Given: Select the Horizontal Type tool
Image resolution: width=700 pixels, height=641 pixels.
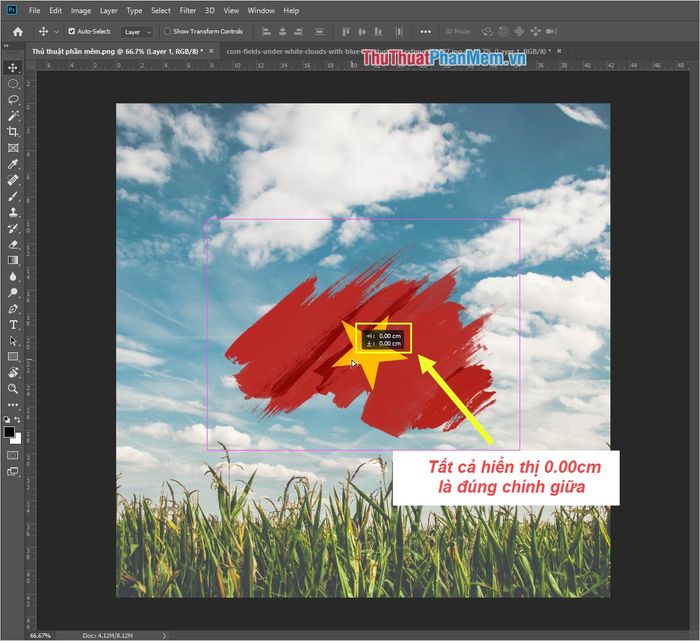Looking at the screenshot, I should (12, 325).
